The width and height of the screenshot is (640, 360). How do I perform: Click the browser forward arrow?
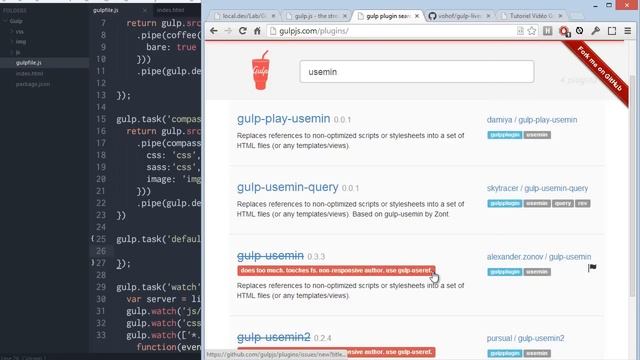(x=228, y=31)
